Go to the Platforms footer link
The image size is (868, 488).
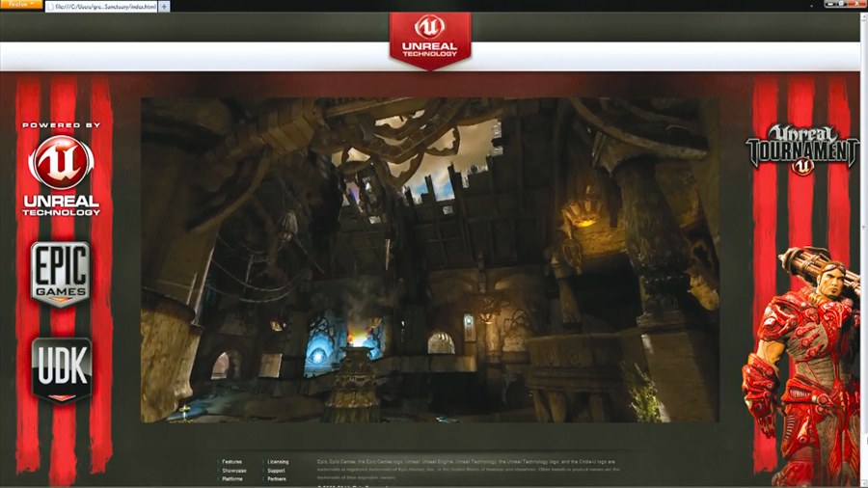point(232,479)
